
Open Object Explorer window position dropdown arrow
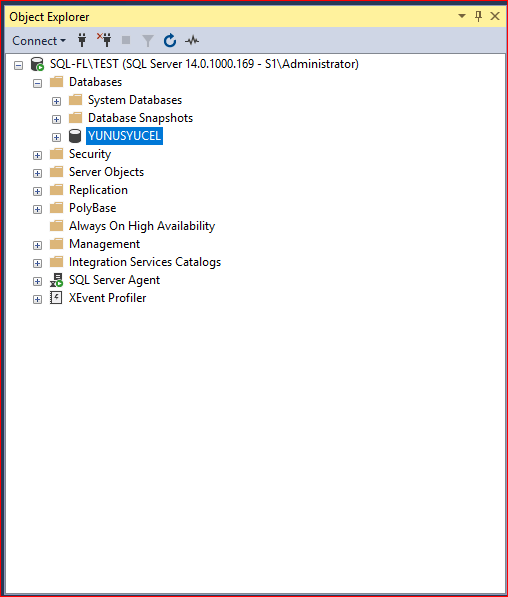click(x=462, y=16)
